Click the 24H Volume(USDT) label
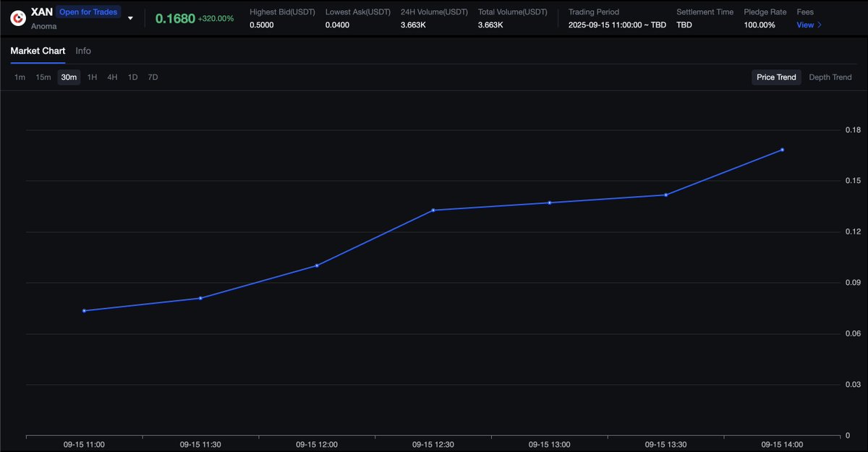Screen dimensions: 868x452 pyautogui.click(x=434, y=12)
